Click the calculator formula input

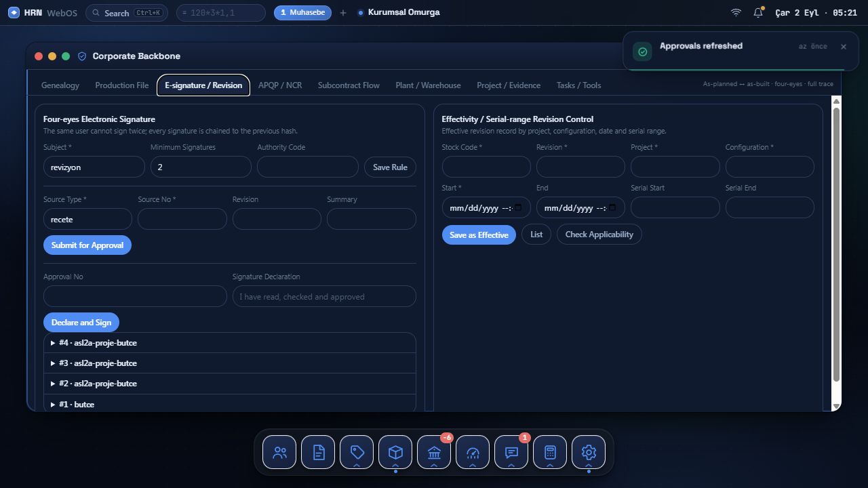(x=220, y=13)
